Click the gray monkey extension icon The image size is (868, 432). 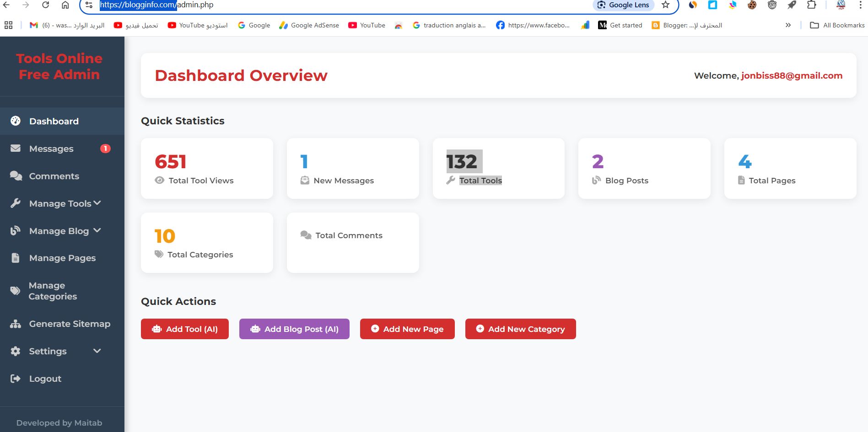pos(772,5)
